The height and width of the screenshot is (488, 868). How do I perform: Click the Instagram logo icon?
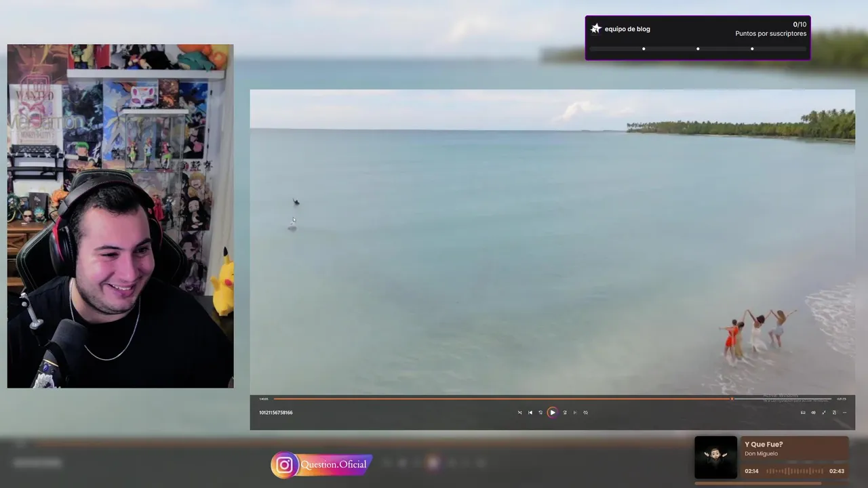(x=285, y=465)
